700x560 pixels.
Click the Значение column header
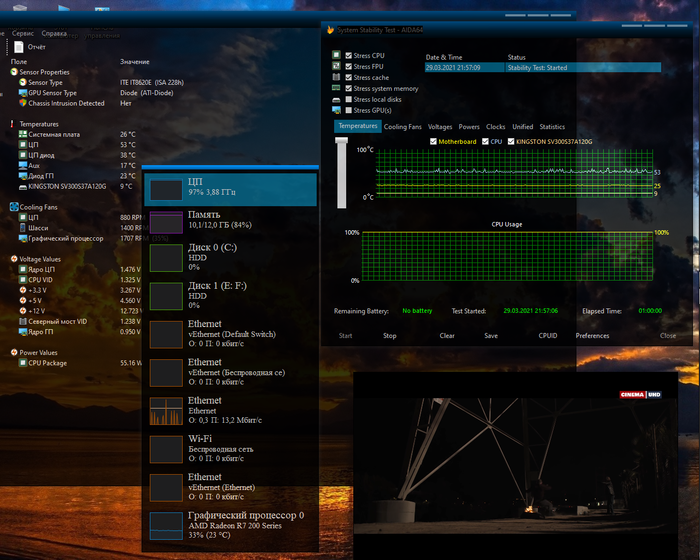[x=134, y=62]
